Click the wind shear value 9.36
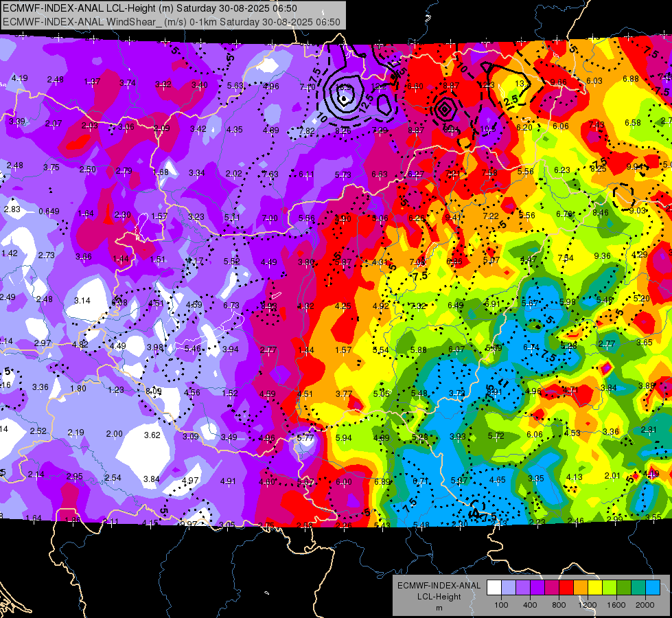 602,256
